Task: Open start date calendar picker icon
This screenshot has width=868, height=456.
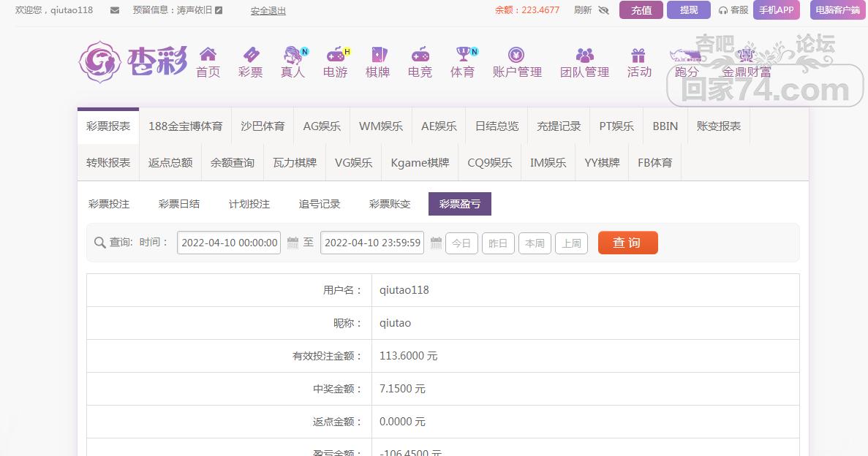Action: [x=293, y=243]
